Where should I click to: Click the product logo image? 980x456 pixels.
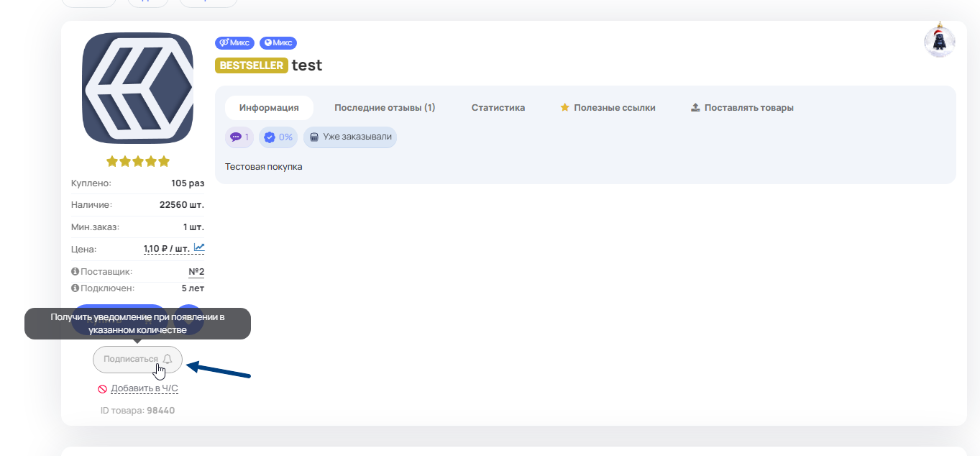pos(138,88)
